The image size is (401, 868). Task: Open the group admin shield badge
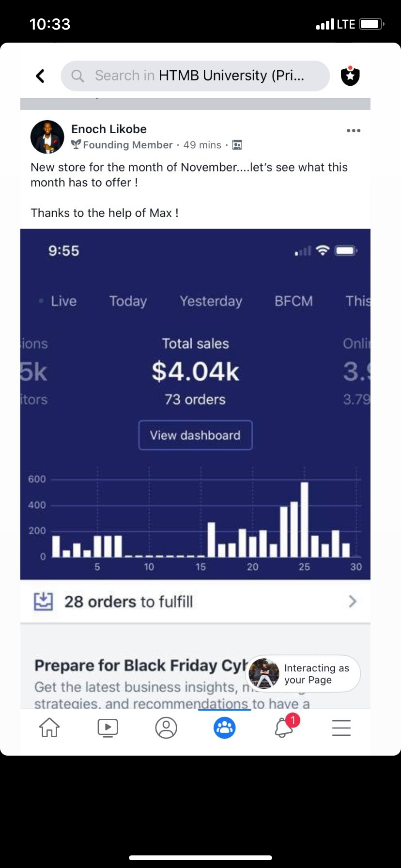(350, 76)
